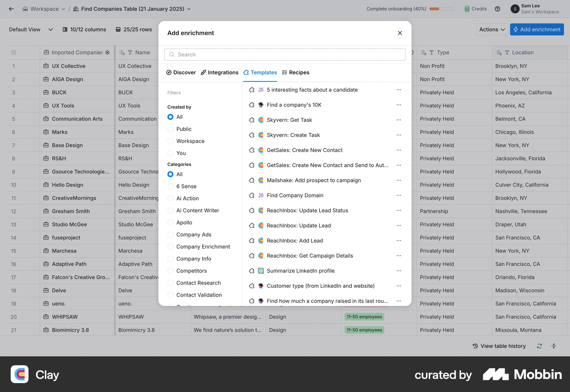
Task: Select the Company Enrichment category filter
Action: click(x=170, y=246)
